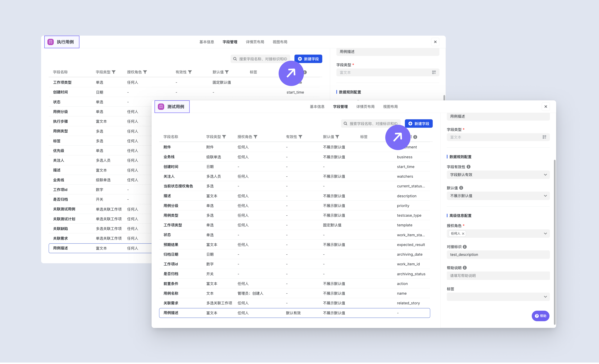The height and width of the screenshot is (364, 599).
Task: Focus the field search box in 测试用例 window
Action: coord(371,124)
